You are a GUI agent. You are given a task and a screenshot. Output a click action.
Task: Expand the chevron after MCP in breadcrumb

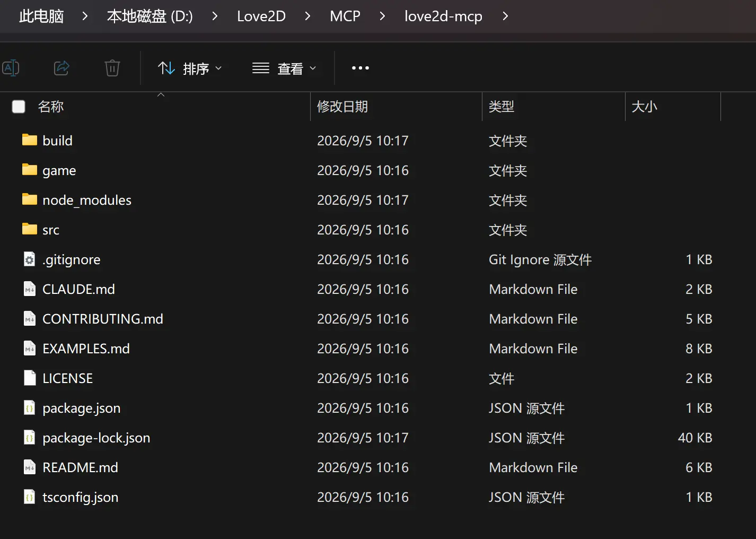tap(382, 16)
